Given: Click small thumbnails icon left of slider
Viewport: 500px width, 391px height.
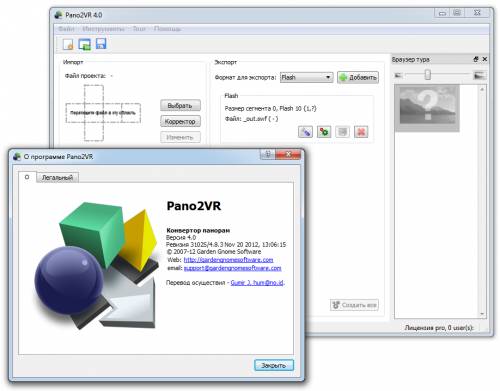Looking at the screenshot, I should pos(398,75).
